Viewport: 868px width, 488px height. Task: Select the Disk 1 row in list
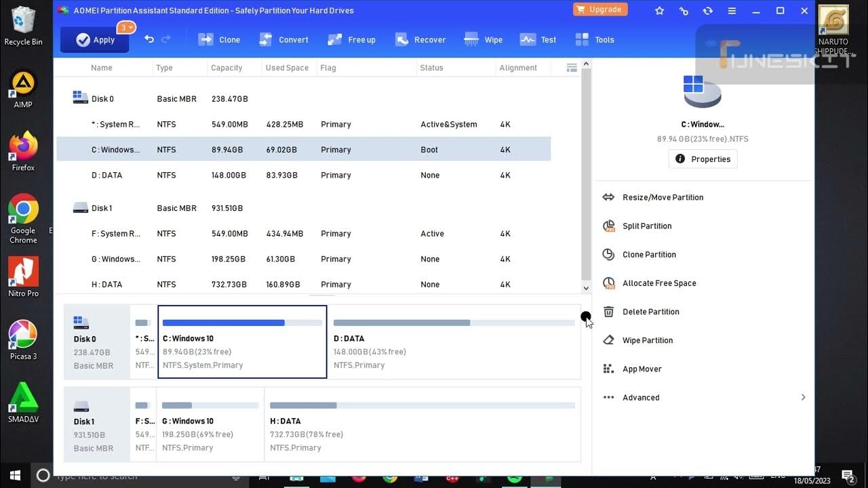click(303, 208)
